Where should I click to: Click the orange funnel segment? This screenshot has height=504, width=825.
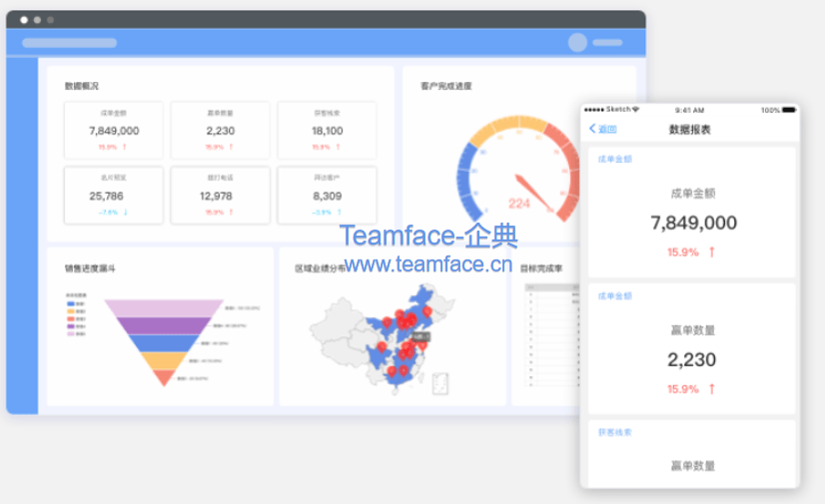(163, 360)
